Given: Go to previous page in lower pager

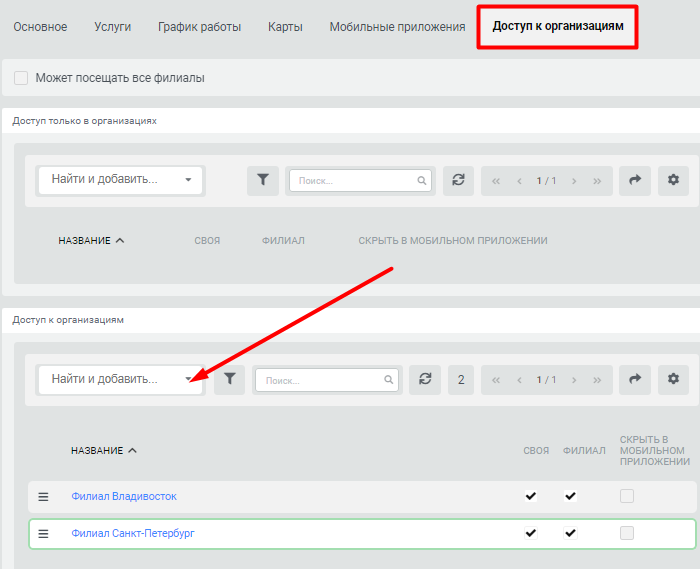Looking at the screenshot, I should point(519,380).
